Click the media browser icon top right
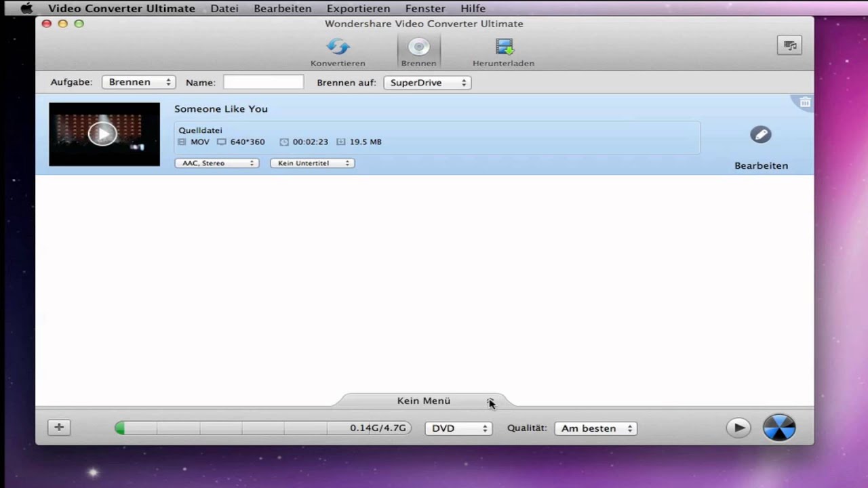 click(789, 45)
